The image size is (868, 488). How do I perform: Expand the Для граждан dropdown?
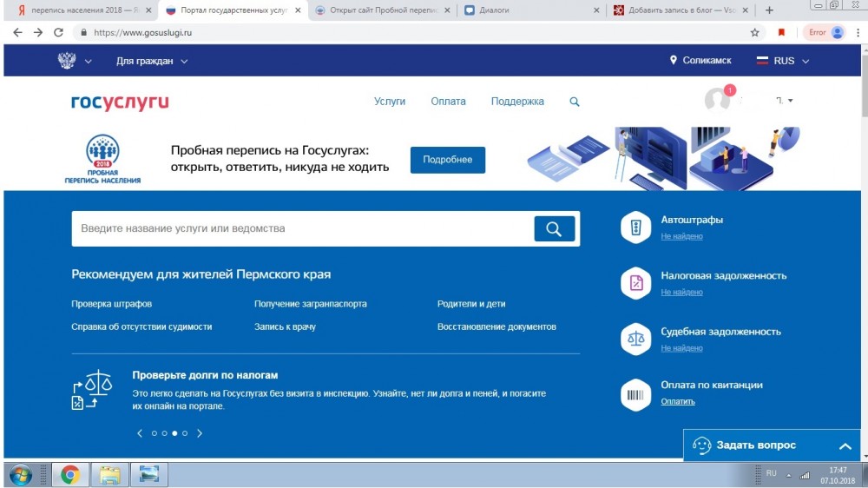pyautogui.click(x=152, y=61)
